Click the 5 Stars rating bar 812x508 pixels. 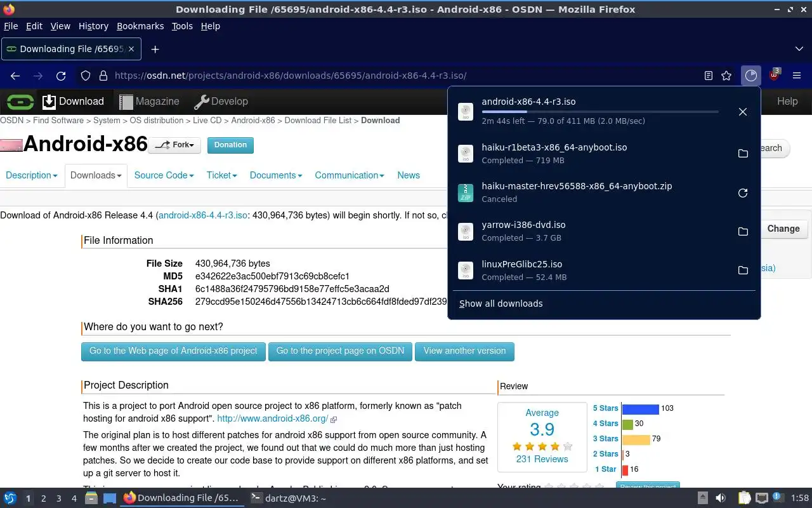tap(641, 409)
